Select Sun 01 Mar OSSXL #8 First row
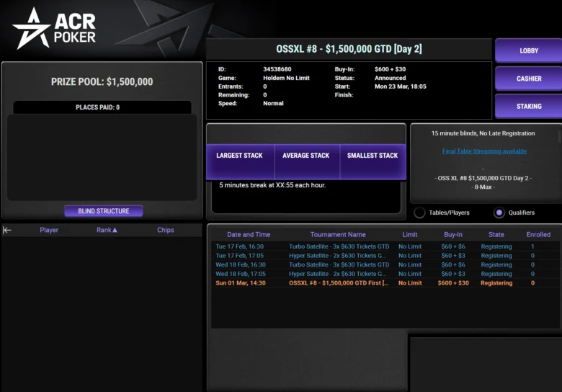Image resolution: width=562 pixels, height=392 pixels. (385, 283)
